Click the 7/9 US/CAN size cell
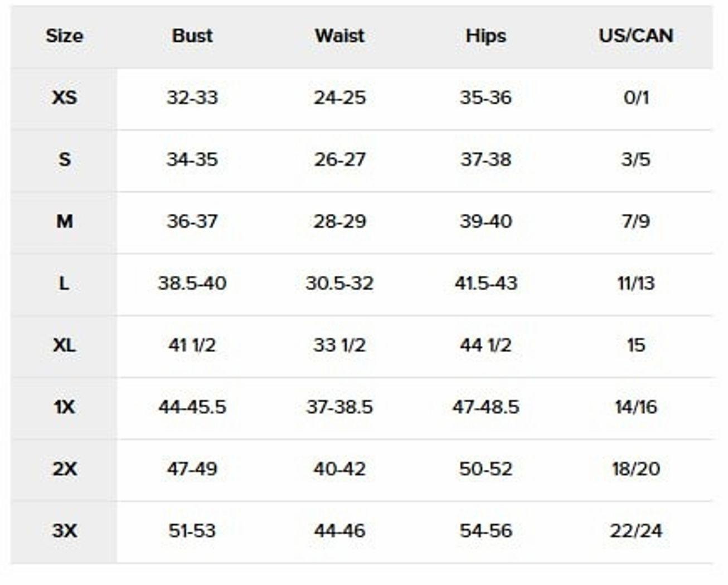Screen dimensions: 728x585 coord(635,222)
